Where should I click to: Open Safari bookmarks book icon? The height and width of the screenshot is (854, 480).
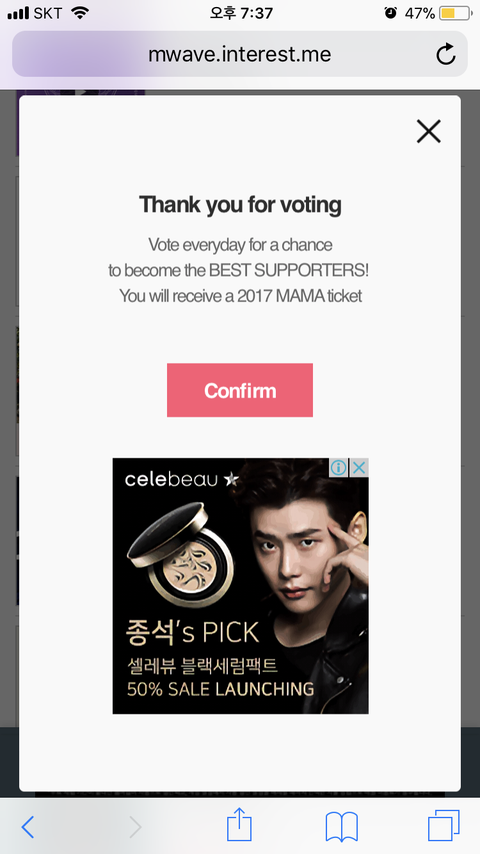342,827
